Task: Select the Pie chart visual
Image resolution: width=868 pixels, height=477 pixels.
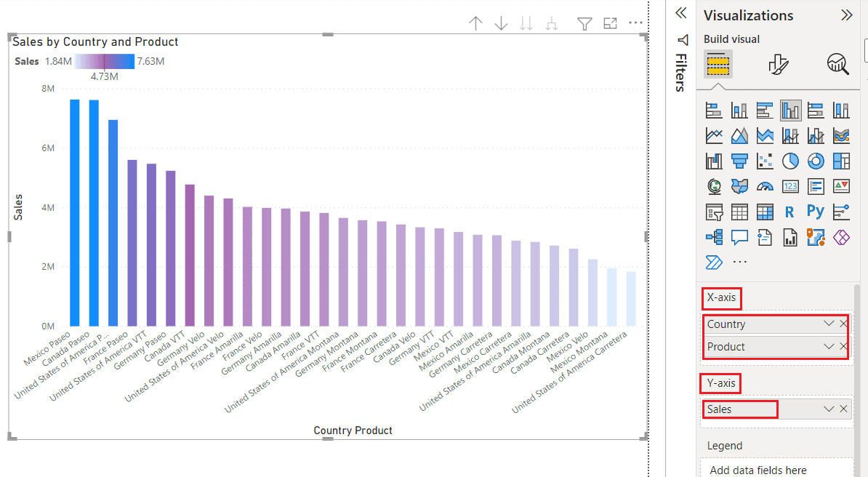Action: coord(790,161)
